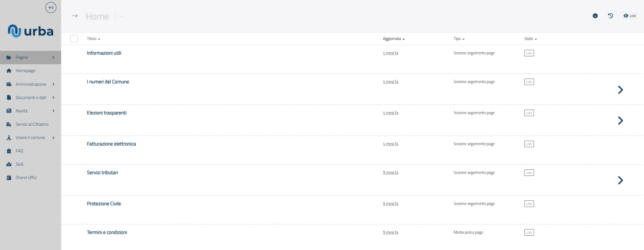Collapse the sidebar with the arrow button
Screen dimensions: 644x250
[x=51, y=8]
